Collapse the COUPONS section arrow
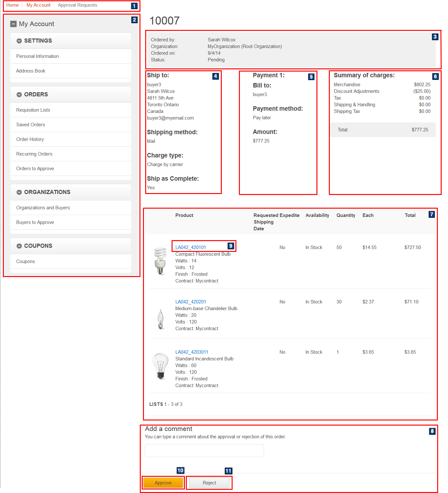The width and height of the screenshot is (448, 493). point(19,246)
